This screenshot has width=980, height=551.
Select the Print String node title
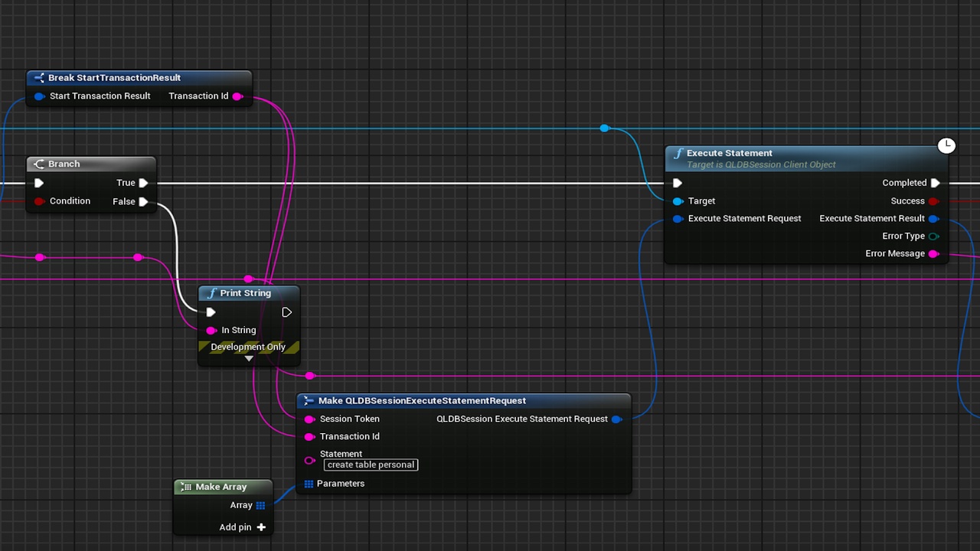pyautogui.click(x=245, y=293)
